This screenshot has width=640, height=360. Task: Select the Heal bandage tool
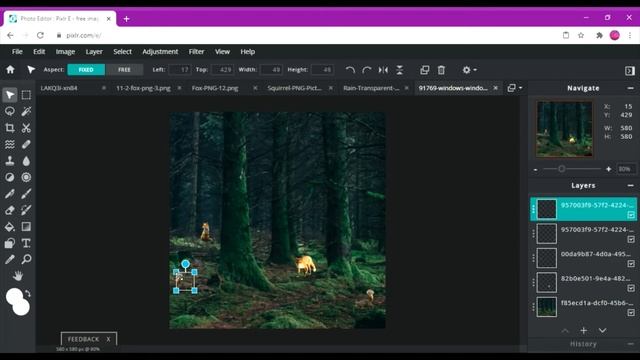point(26,144)
